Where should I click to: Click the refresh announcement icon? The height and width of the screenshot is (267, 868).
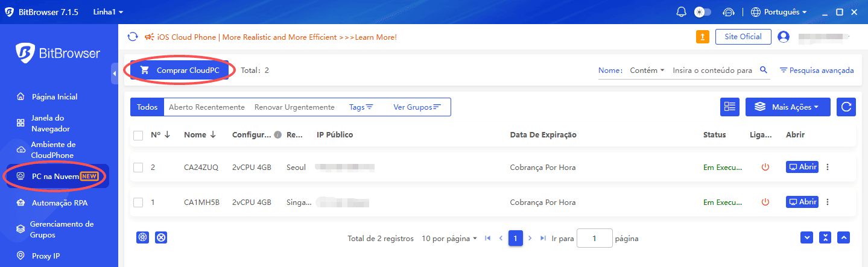133,37
